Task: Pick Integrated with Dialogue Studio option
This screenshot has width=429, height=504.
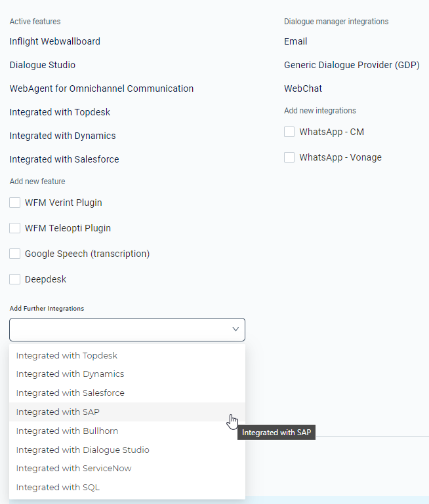Action: (x=127, y=450)
